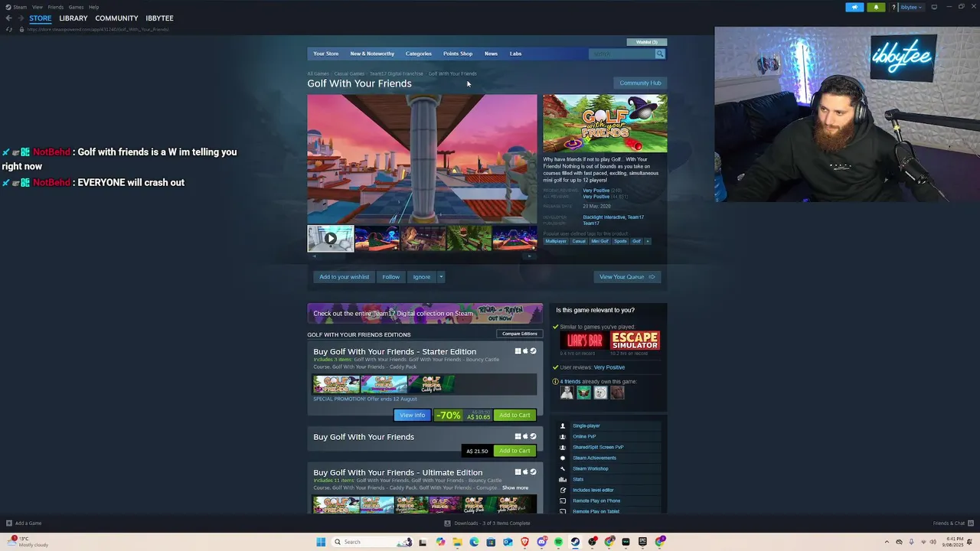Open Points Shop navigation item
Image resolution: width=980 pixels, height=551 pixels.
(x=458, y=54)
